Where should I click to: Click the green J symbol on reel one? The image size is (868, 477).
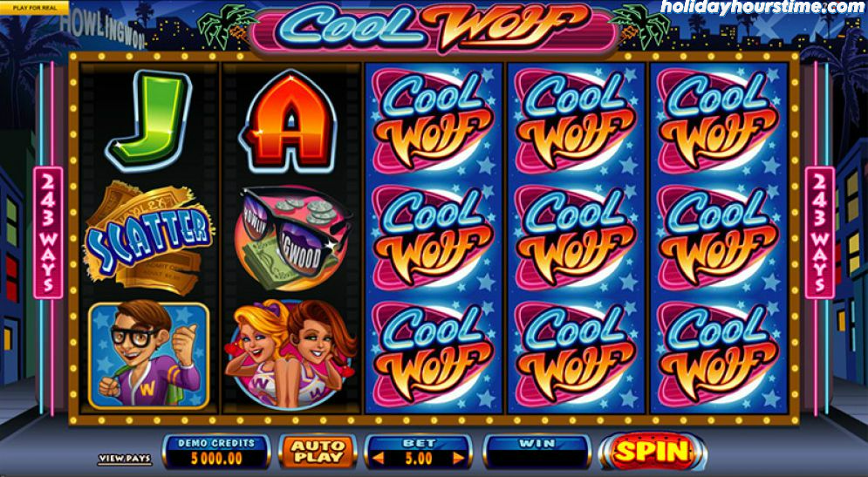148,120
